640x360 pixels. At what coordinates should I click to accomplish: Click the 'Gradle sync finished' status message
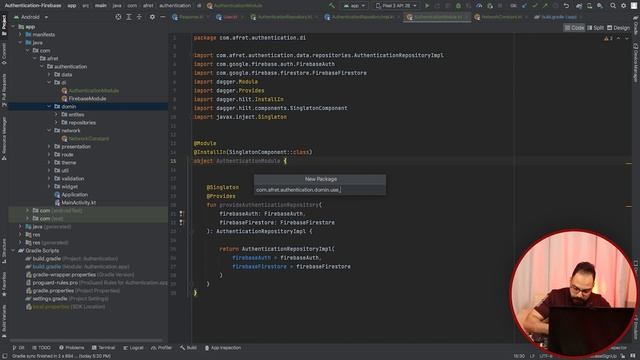(x=61, y=356)
